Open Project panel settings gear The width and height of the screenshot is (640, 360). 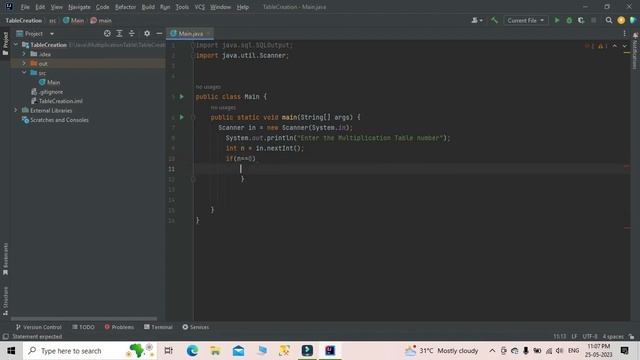coord(147,33)
